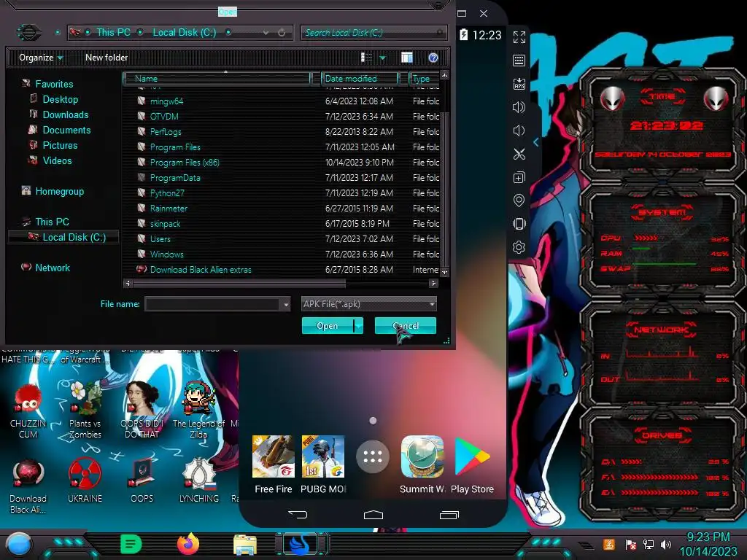
Task: Select the Program Files (x86) folder
Action: [x=185, y=163]
